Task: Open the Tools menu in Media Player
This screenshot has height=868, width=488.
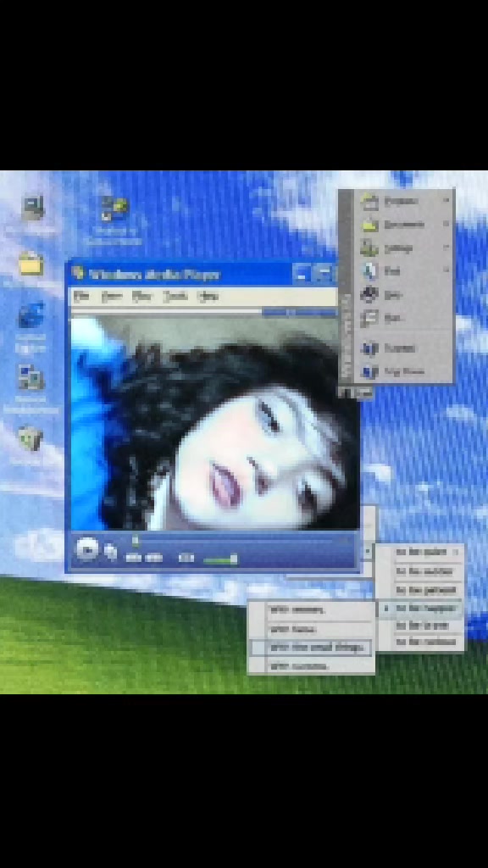Action: click(175, 297)
